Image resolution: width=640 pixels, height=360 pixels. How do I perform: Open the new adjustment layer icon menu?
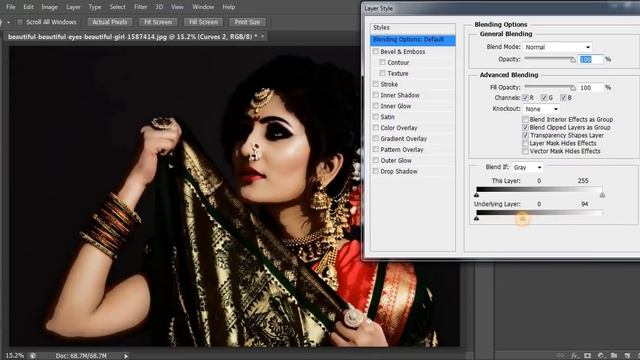[x=601, y=356]
